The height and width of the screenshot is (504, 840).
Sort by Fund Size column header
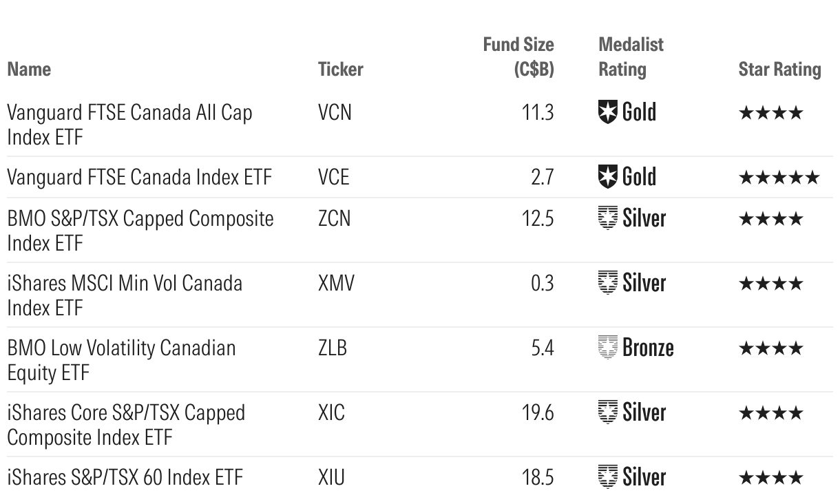click(518, 56)
